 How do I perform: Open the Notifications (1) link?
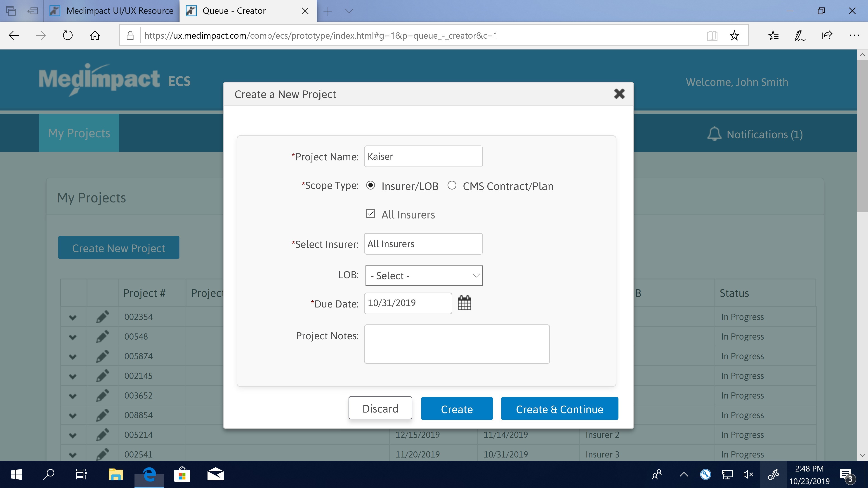click(764, 134)
